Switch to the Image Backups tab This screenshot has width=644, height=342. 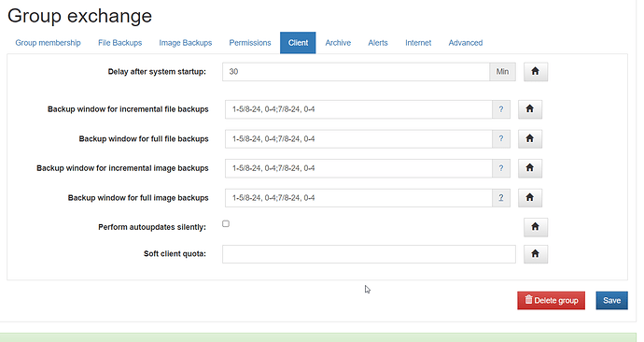(185, 43)
